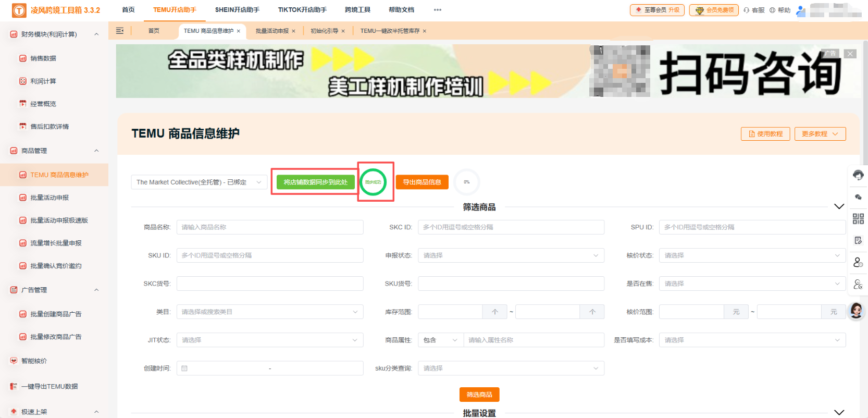This screenshot has height=418, width=868.
Task: Open 批量活动申报 in the sidebar
Action: (49, 198)
